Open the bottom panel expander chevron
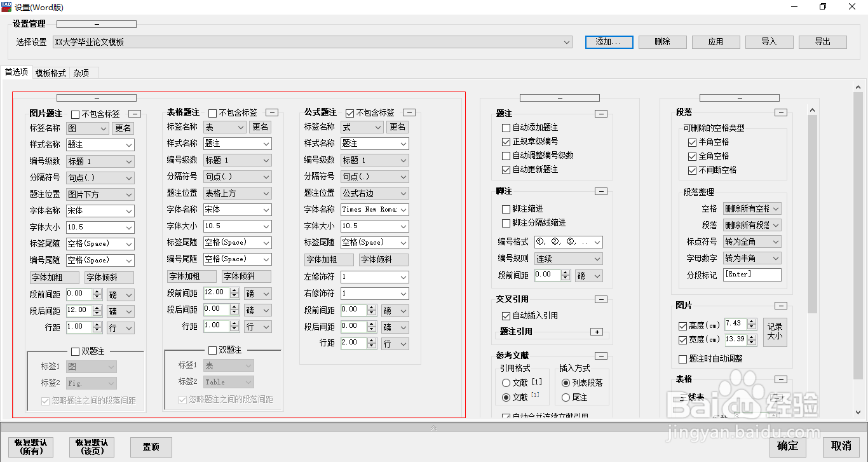The height and width of the screenshot is (462, 868). [x=434, y=428]
